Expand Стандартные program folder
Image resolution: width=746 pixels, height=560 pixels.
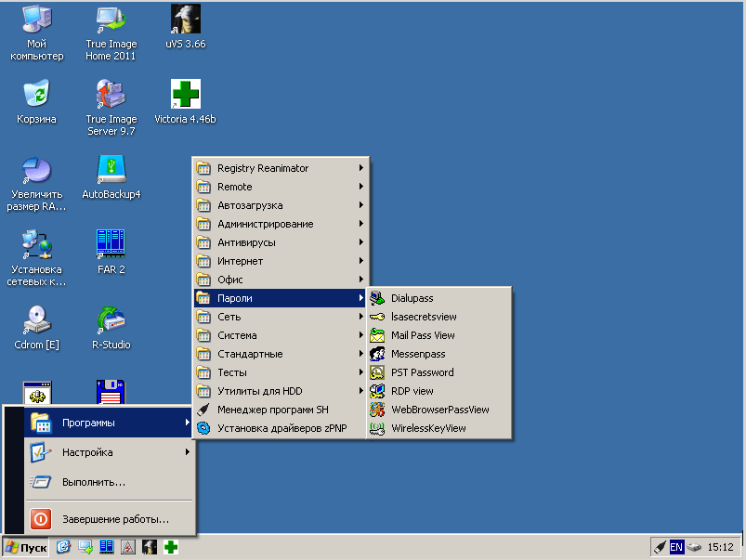281,354
